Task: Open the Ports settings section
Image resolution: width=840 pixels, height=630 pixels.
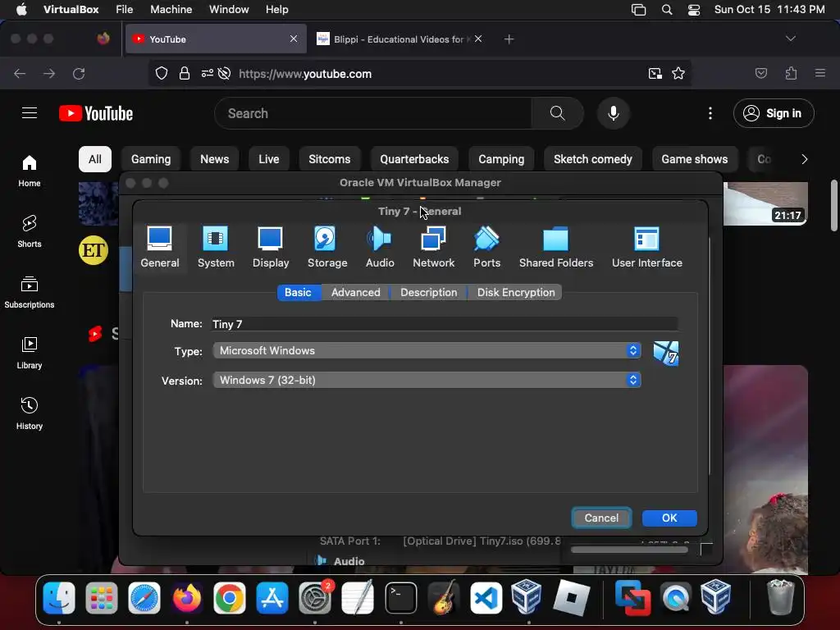Action: pyautogui.click(x=486, y=247)
